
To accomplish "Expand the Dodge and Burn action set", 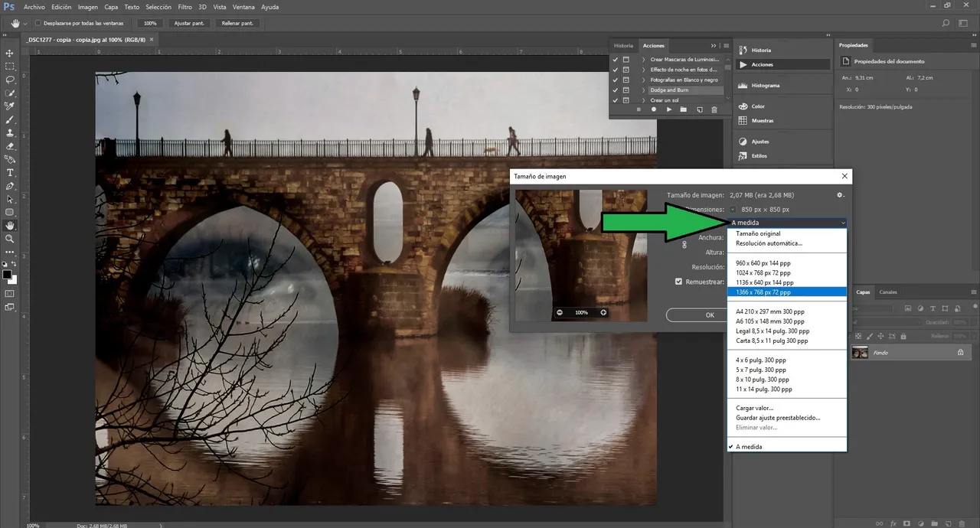I will click(x=644, y=90).
